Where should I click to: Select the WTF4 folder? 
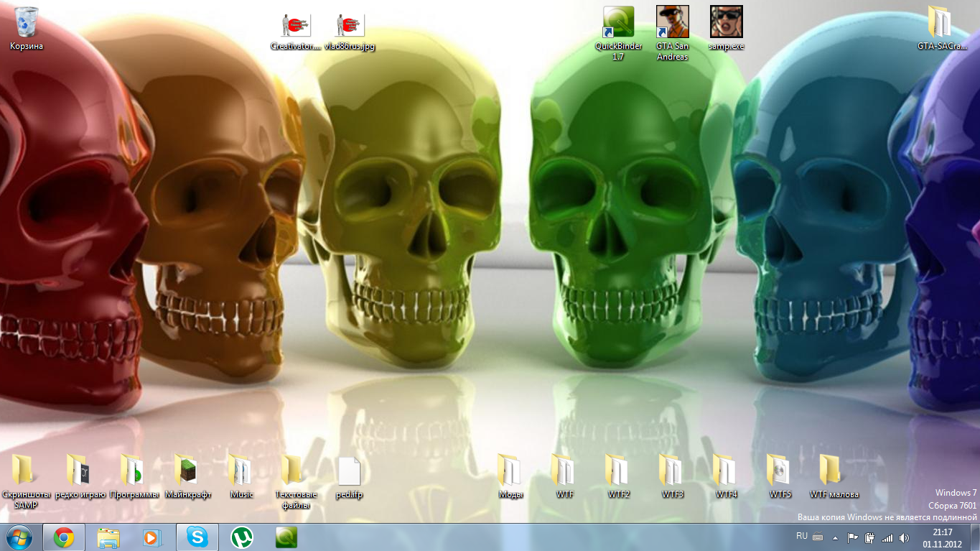click(726, 477)
